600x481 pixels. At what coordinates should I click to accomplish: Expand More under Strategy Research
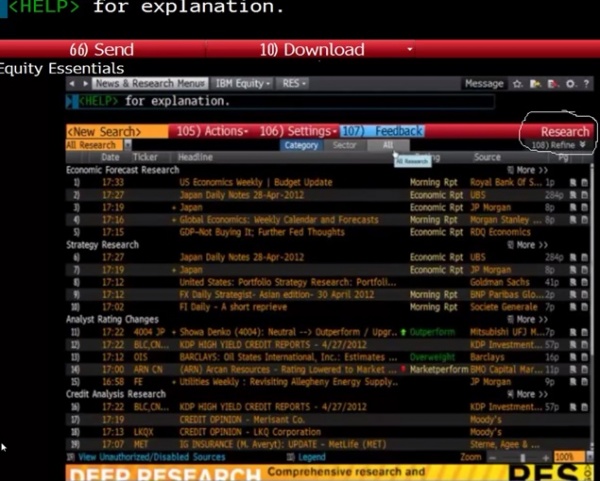(527, 245)
